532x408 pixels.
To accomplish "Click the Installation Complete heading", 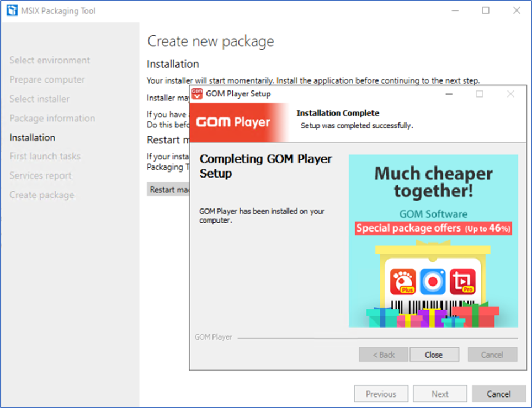I will click(338, 113).
